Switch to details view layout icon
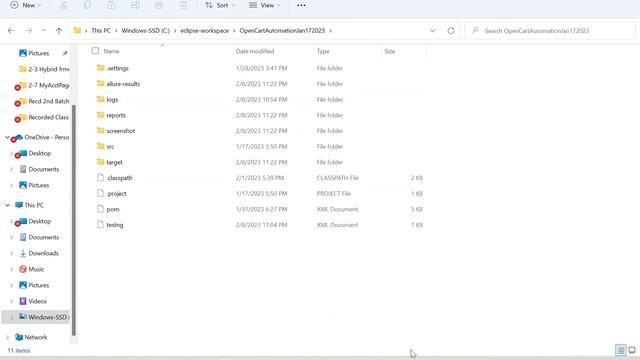Screen dimensions: 640x360 tap(620, 350)
